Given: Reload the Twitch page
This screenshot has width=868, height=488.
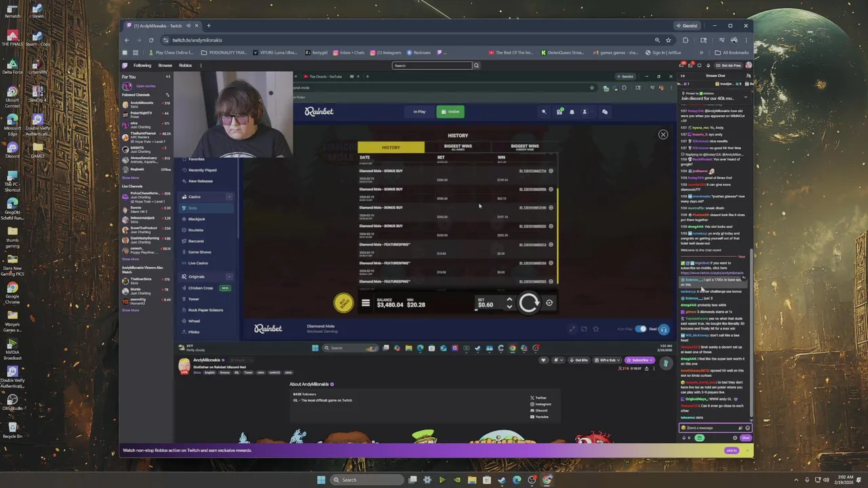Looking at the screenshot, I should (x=151, y=40).
